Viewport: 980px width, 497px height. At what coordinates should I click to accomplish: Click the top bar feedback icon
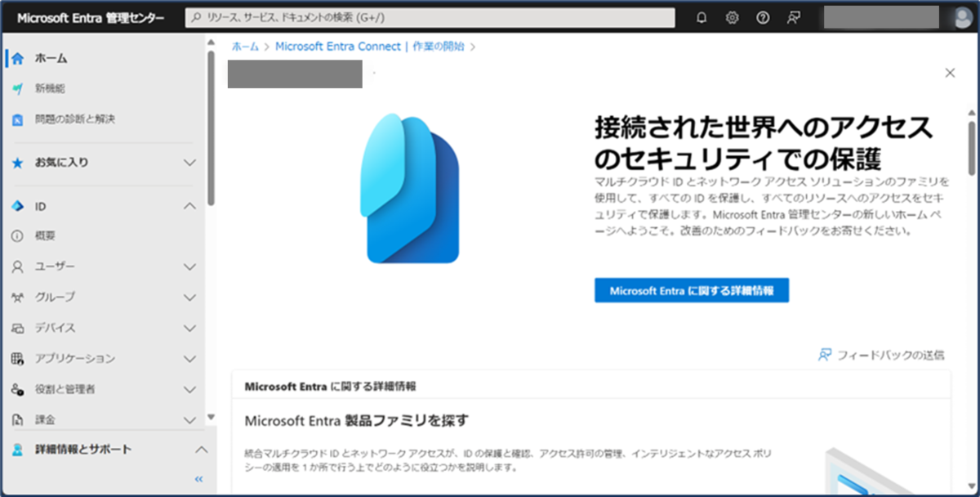click(793, 18)
